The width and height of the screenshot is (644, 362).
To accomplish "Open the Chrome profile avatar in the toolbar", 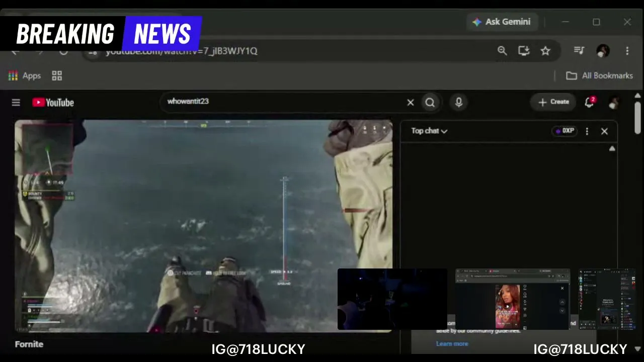I will click(603, 50).
